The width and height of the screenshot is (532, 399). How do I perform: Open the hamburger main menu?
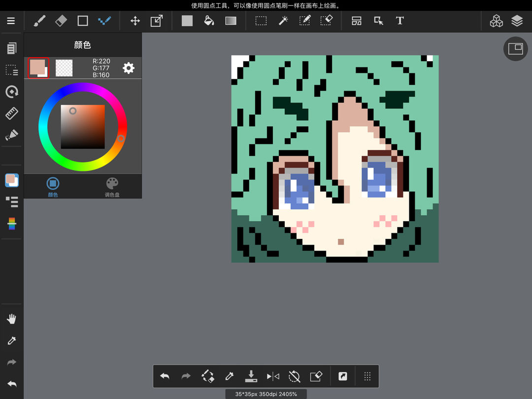coord(11,21)
